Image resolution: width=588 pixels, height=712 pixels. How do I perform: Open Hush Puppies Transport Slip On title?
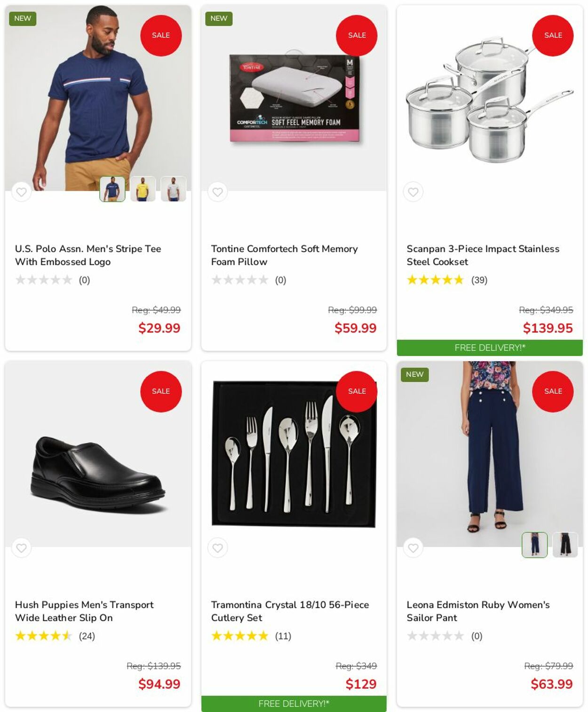84,611
